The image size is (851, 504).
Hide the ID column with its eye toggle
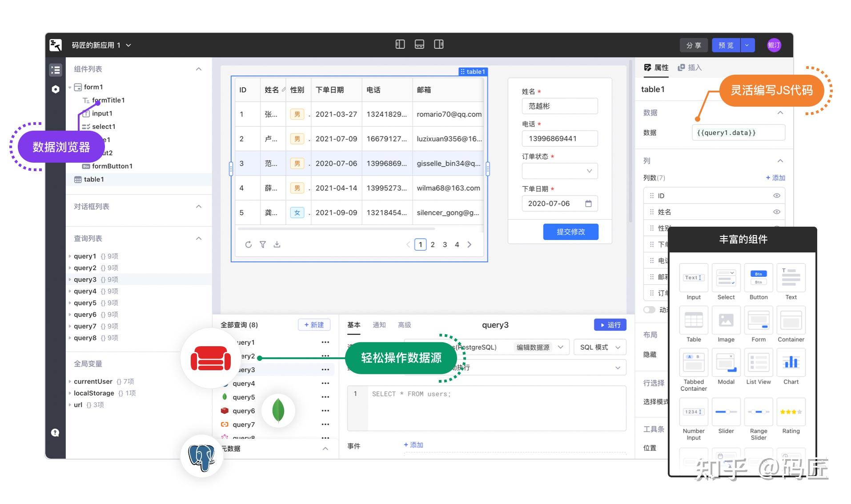click(x=777, y=195)
